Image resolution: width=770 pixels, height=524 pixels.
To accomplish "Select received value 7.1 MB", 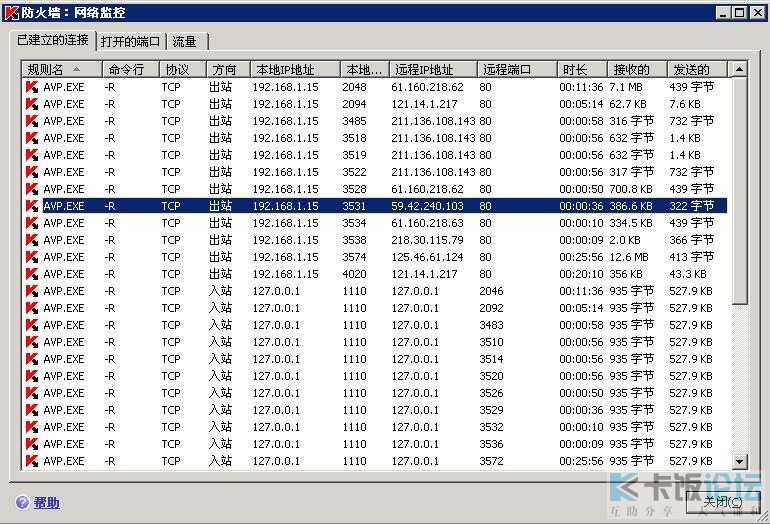I will [x=626, y=87].
